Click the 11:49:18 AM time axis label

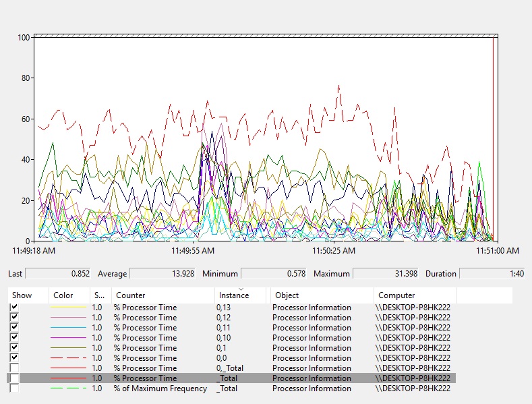(34, 251)
